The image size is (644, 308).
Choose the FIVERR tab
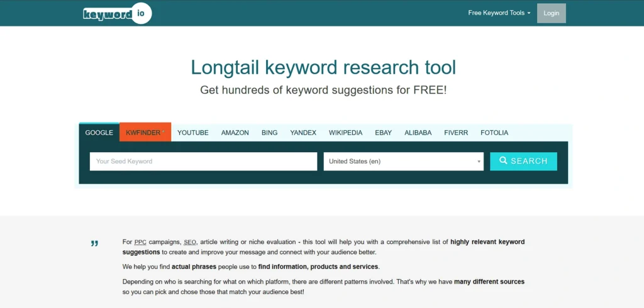tap(456, 133)
